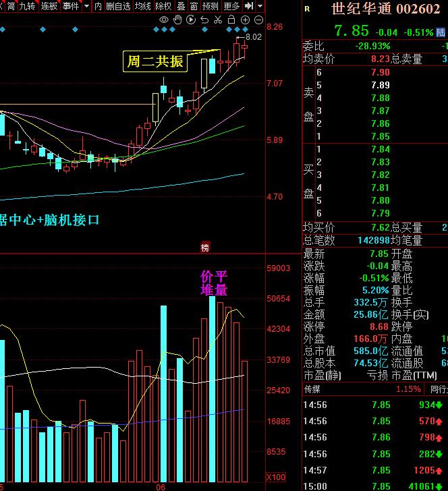Click the skip-to-end arrow icon in toolbar

pyautogui.click(x=249, y=5)
